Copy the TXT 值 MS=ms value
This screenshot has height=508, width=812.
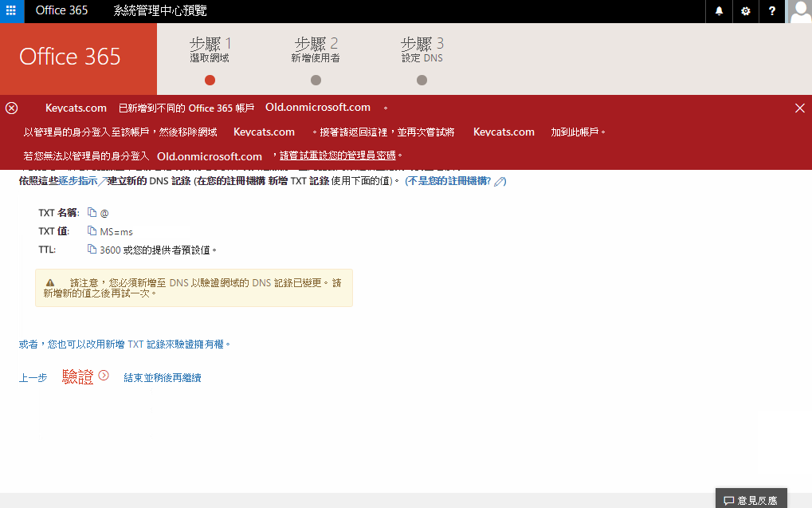pyautogui.click(x=92, y=231)
